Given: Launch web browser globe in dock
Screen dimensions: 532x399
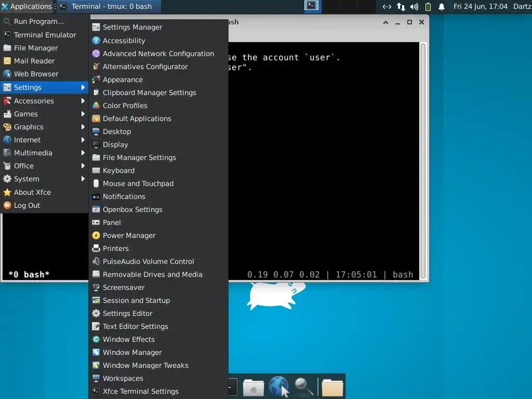Looking at the screenshot, I should tap(279, 387).
